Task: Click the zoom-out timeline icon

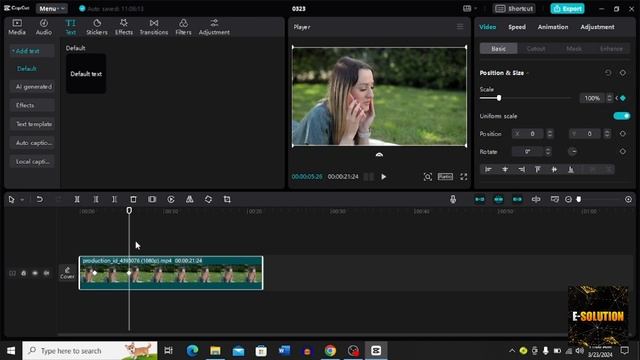Action: coord(568,199)
